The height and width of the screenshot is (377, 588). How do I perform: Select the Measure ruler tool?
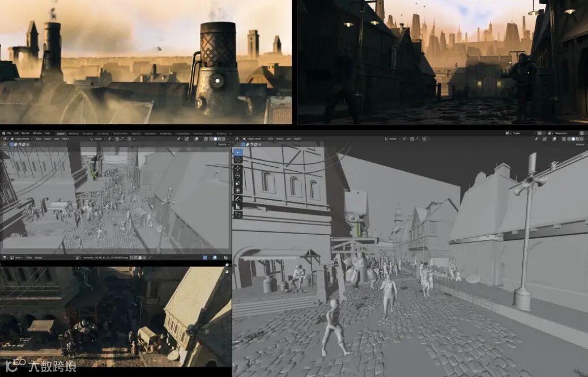point(238,206)
